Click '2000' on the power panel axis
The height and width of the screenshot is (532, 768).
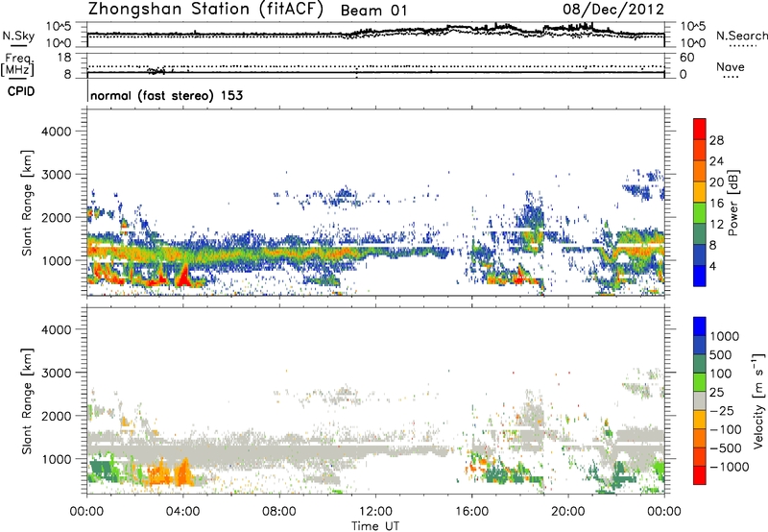pos(56,217)
